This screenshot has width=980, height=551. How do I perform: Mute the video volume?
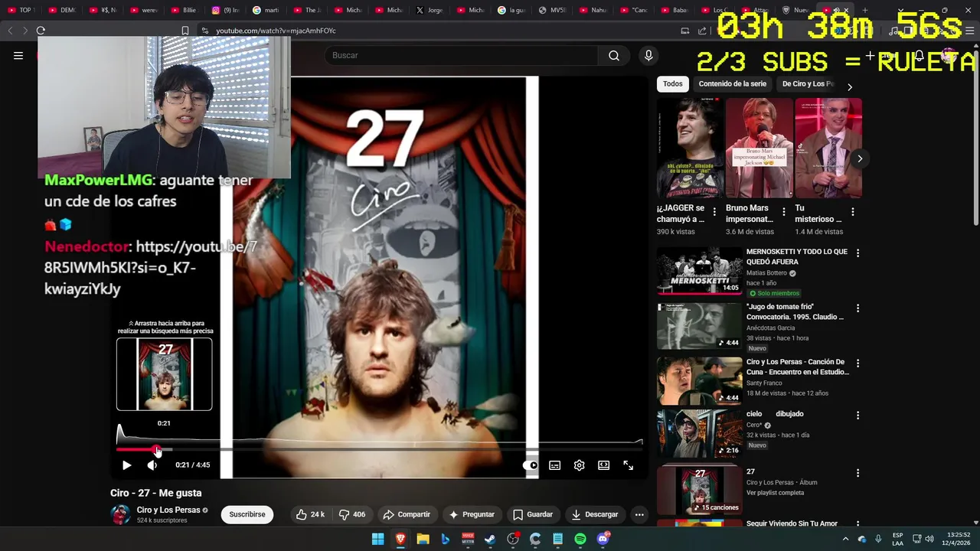(x=152, y=465)
